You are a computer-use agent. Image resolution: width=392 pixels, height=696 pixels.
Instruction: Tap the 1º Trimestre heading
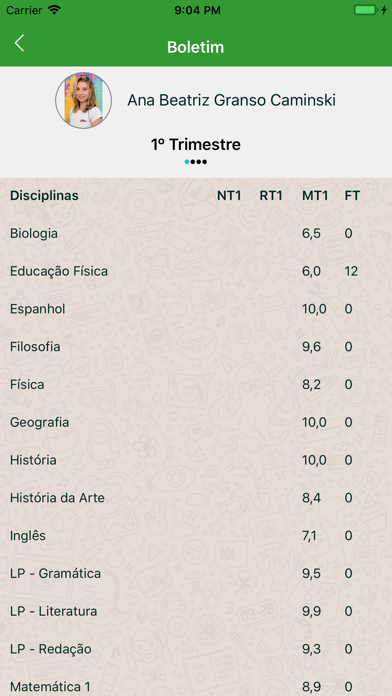(x=196, y=144)
